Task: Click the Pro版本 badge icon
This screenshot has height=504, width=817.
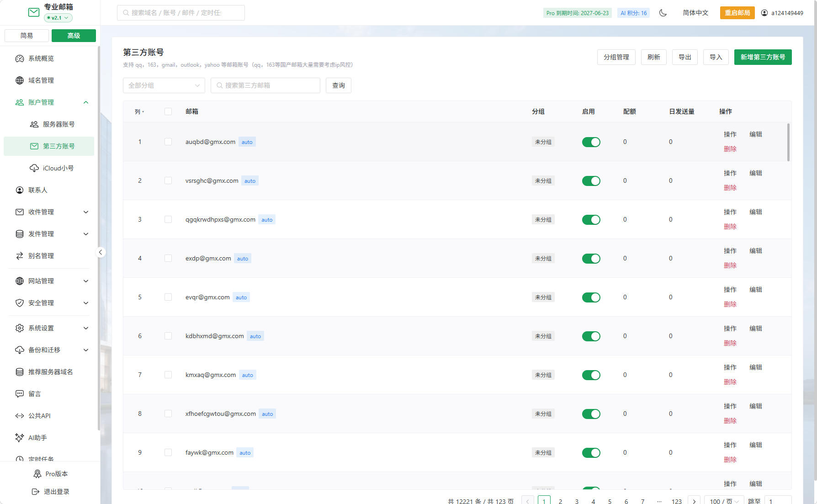Action: click(37, 474)
